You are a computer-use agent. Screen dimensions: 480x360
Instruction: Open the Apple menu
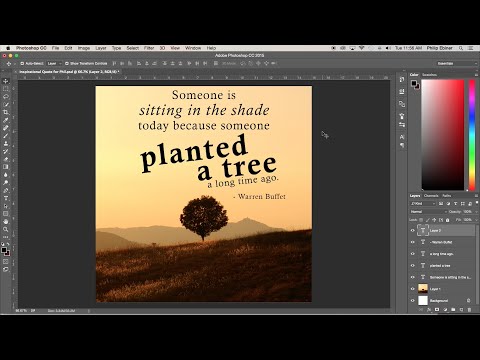pyautogui.click(x=8, y=48)
